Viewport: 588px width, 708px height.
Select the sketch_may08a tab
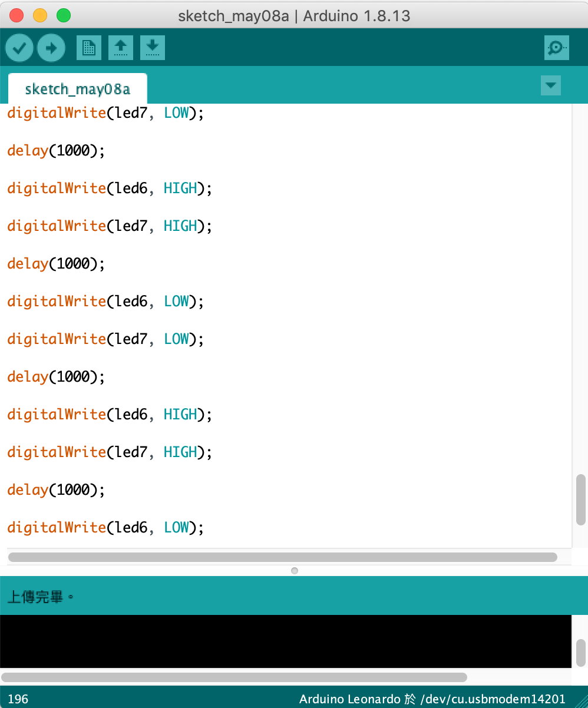[77, 90]
